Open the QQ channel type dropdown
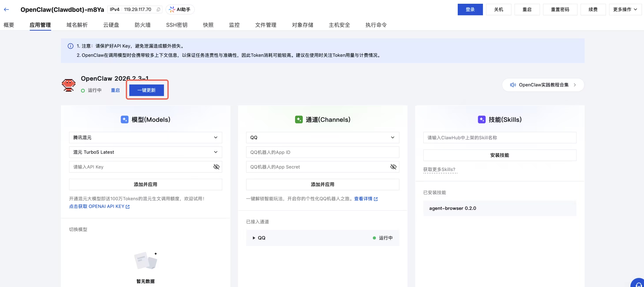 (x=322, y=137)
